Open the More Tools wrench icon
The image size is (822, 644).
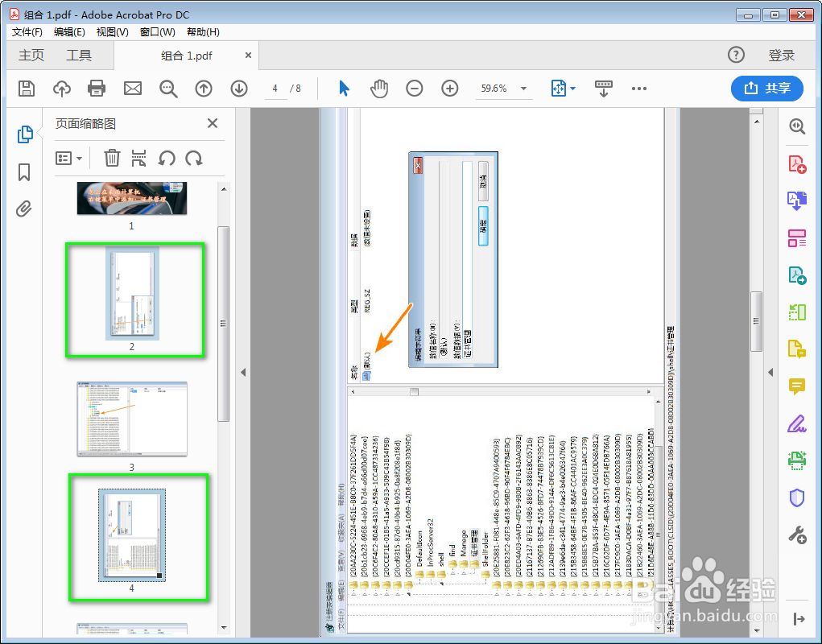click(797, 535)
